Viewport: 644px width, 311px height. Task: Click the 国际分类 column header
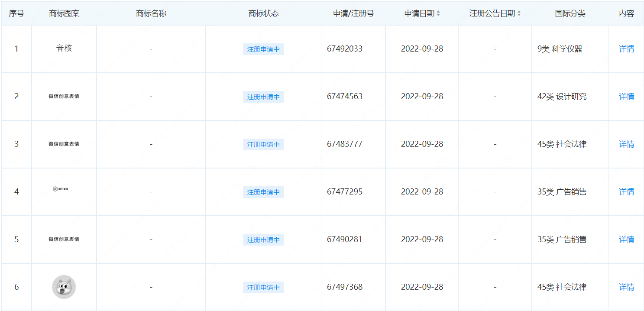click(x=570, y=13)
